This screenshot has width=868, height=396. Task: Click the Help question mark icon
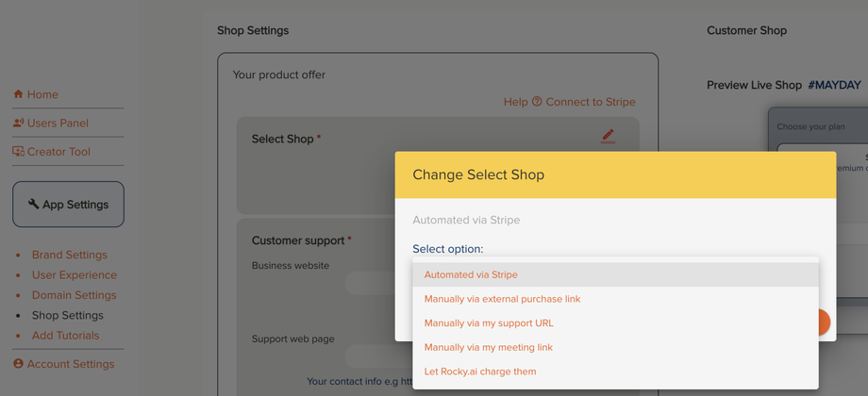[537, 102]
